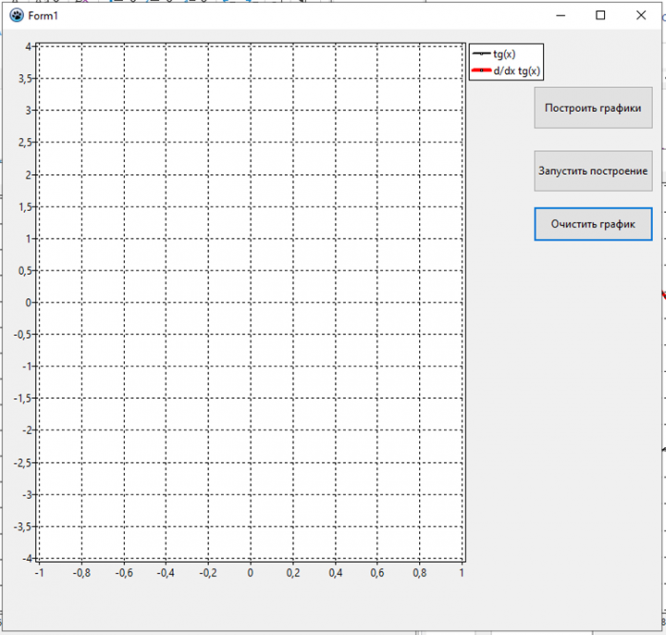
Task: Click the Запустить построение button
Action: pos(593,171)
